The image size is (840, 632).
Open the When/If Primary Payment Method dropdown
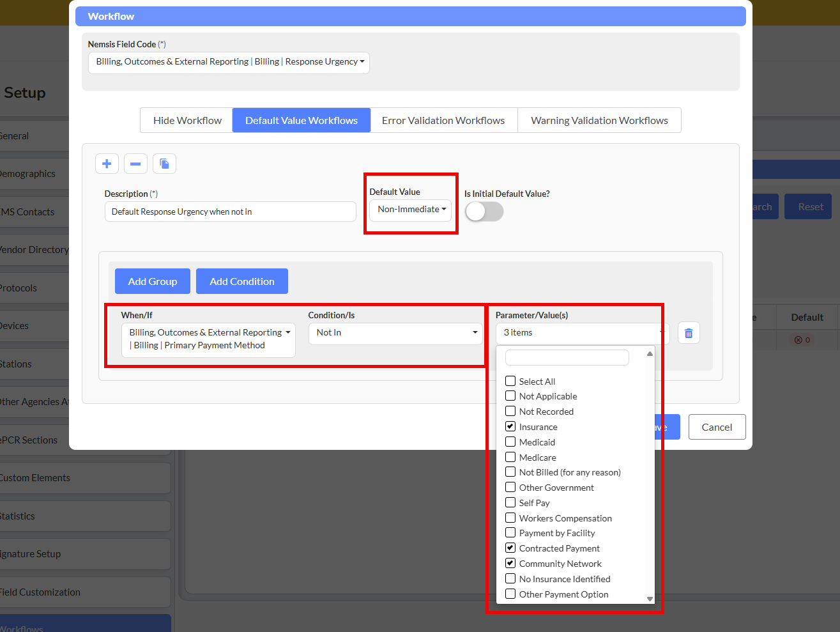click(208, 339)
